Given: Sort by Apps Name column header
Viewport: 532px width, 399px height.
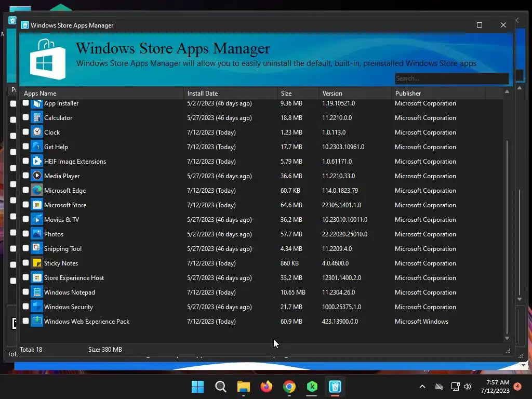Looking at the screenshot, I should [102, 94].
